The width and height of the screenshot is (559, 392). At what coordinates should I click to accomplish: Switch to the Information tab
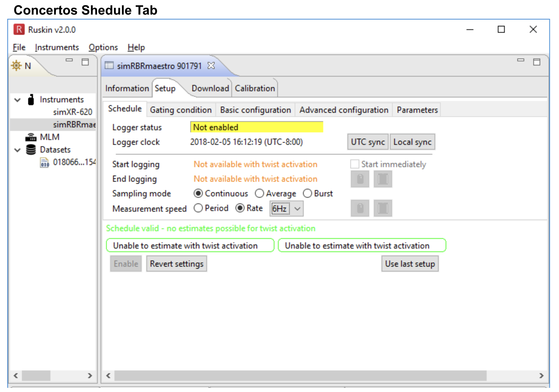[127, 88]
